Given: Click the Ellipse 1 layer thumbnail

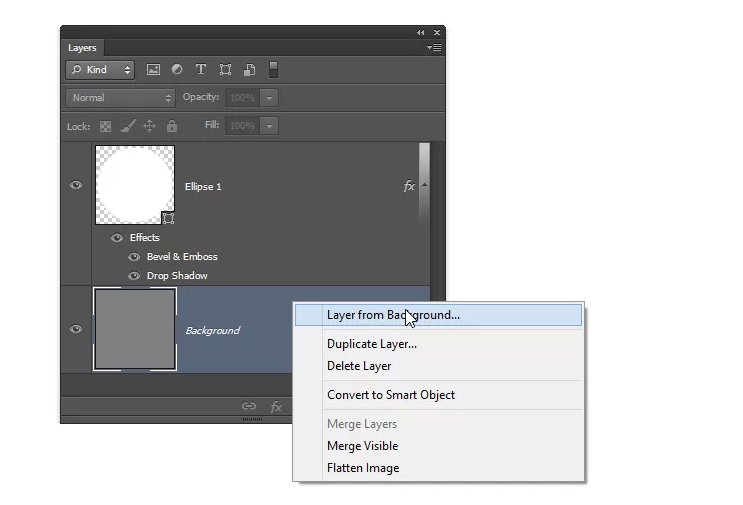Looking at the screenshot, I should [135, 185].
